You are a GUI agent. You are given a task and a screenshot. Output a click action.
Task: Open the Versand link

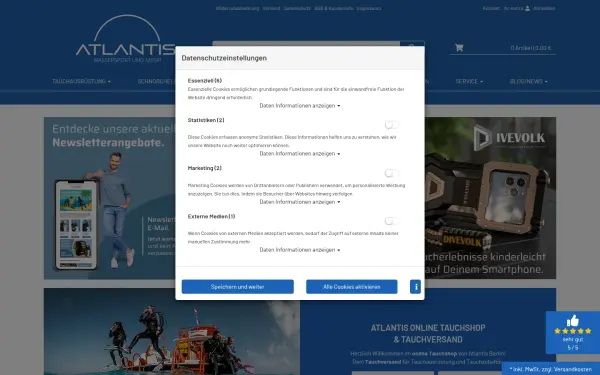(271, 8)
